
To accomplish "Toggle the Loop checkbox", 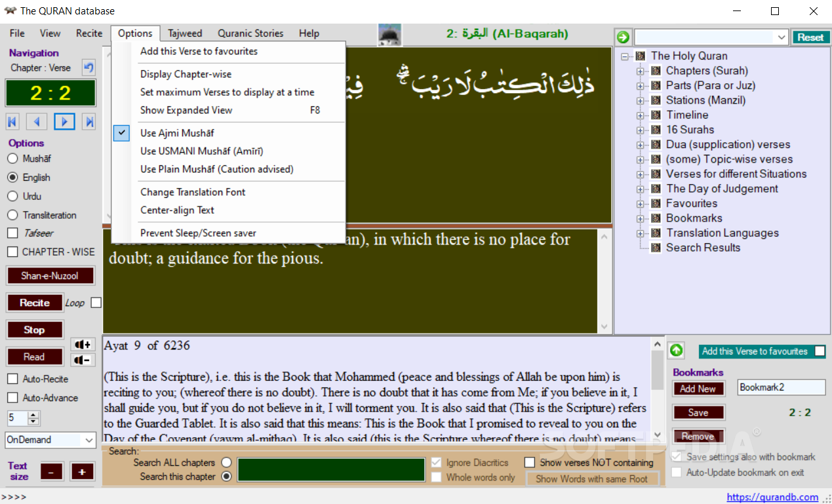I will [x=96, y=303].
